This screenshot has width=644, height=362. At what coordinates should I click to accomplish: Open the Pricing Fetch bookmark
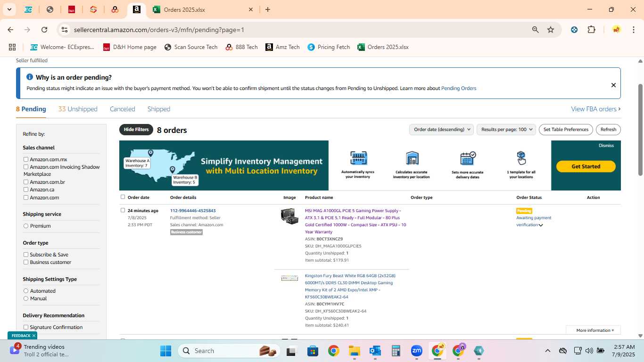tap(329, 47)
